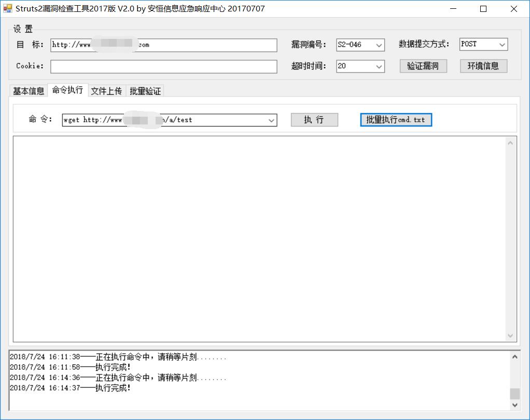Click the log panel scroll up arrow

coord(515,357)
